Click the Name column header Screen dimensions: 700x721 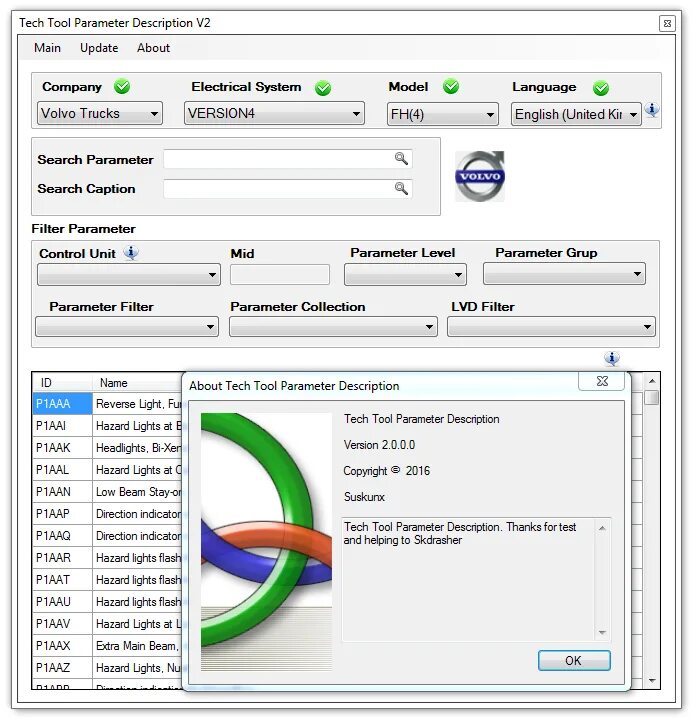[138, 383]
